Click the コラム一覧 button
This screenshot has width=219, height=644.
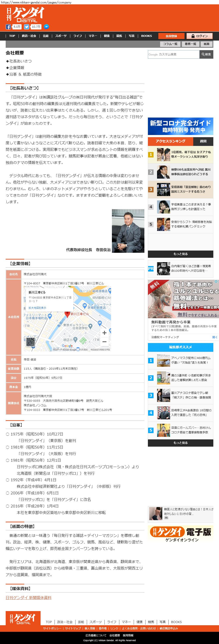click(x=170, y=44)
